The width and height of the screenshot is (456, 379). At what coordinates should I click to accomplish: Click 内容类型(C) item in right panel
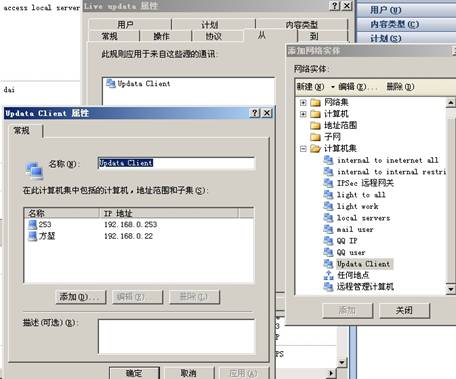(395, 24)
